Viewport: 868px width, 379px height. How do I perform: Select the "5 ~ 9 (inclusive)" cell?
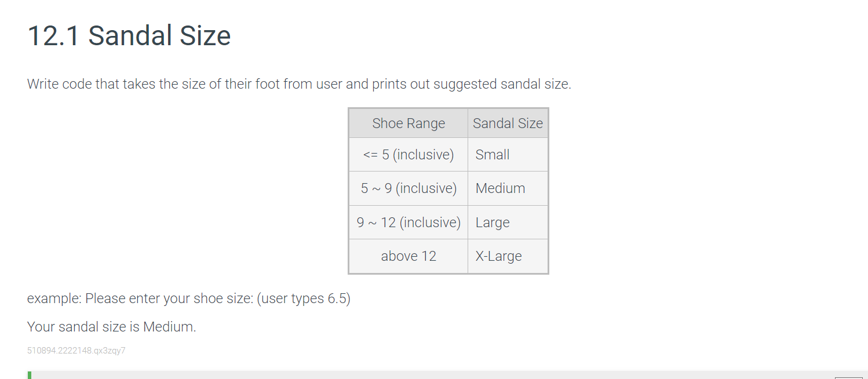coord(409,188)
